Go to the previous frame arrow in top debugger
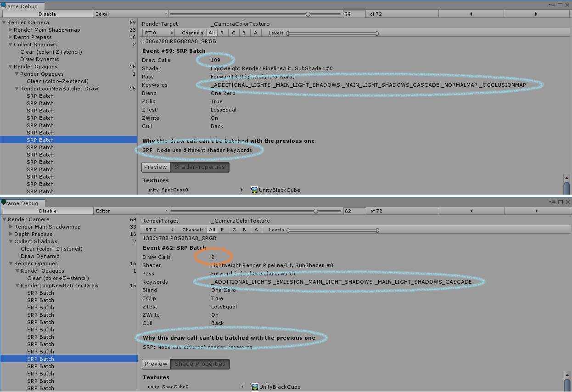The width and height of the screenshot is (572, 392). 471,14
